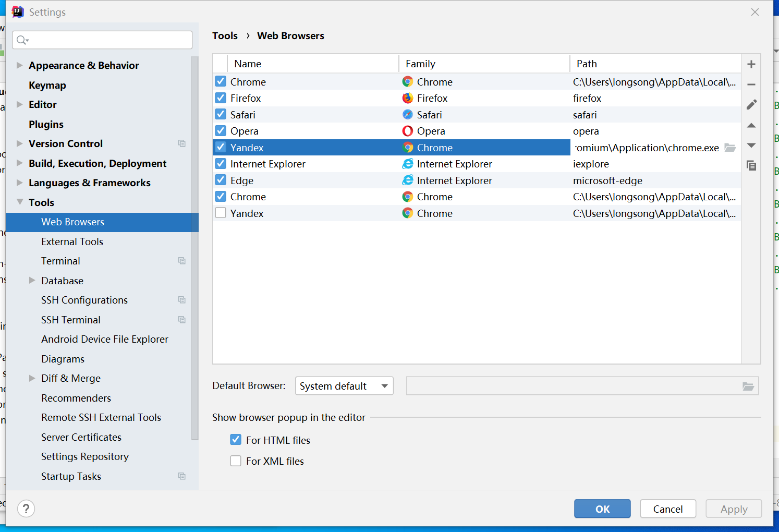Click search magnifier icon in settings
The width and height of the screenshot is (779, 532).
tap(22, 40)
